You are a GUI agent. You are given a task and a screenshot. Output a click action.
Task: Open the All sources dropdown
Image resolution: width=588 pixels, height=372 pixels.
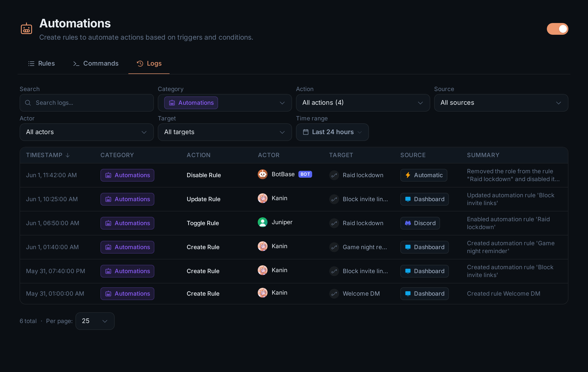pos(501,103)
